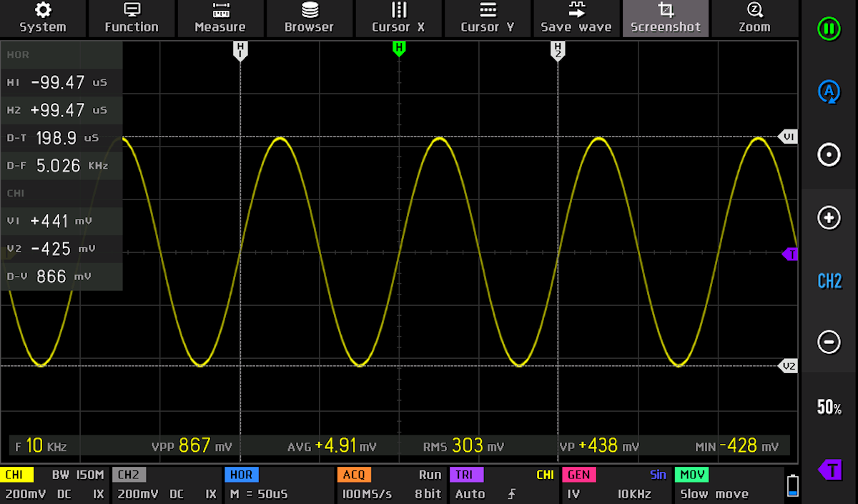This screenshot has width=858, height=504.
Task: Toggle Cursor X measurement lines
Action: point(398,19)
